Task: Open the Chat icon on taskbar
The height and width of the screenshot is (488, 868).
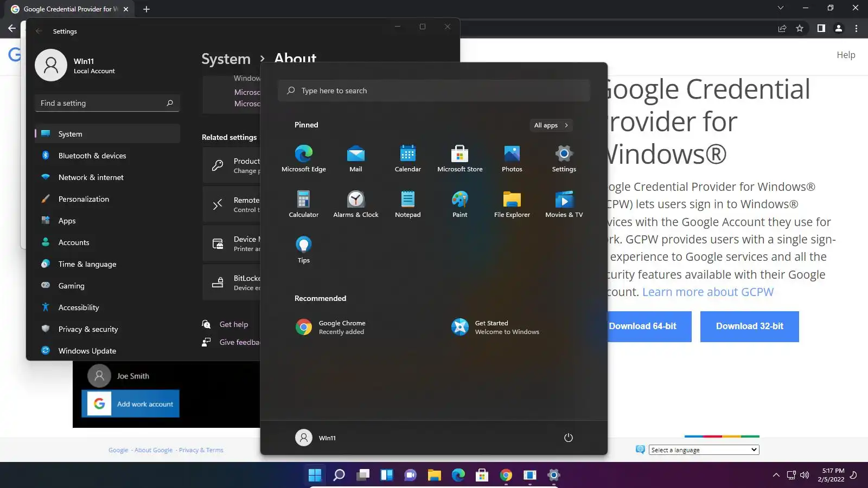Action: pos(411,475)
